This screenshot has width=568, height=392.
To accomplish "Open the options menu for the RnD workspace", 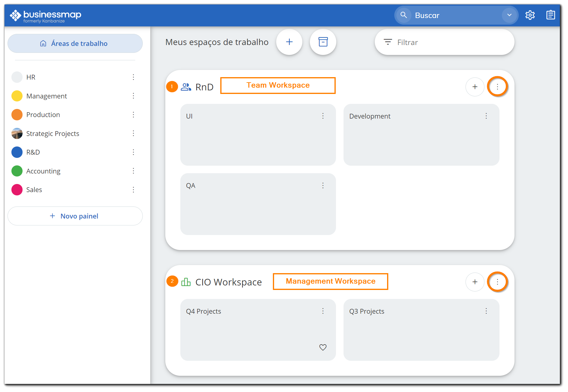I will coord(497,87).
